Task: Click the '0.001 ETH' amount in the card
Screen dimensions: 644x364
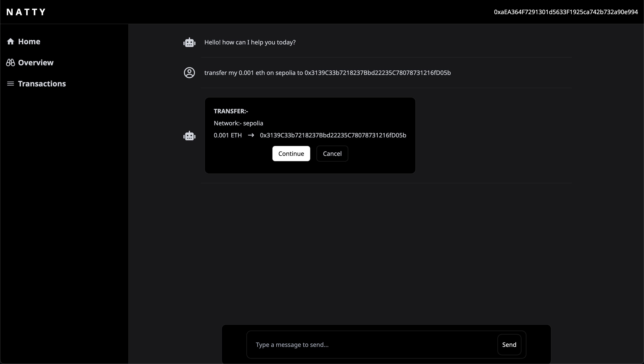Action: (228, 135)
